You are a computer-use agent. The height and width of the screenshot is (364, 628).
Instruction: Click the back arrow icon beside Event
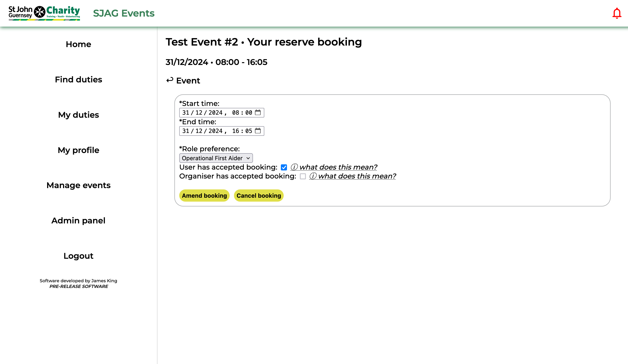170,80
